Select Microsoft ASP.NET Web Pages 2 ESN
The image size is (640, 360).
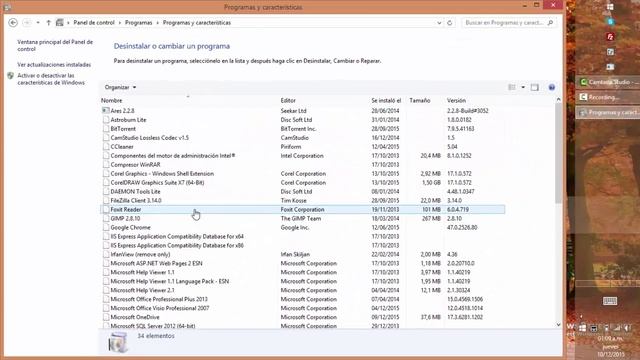coord(302,263)
